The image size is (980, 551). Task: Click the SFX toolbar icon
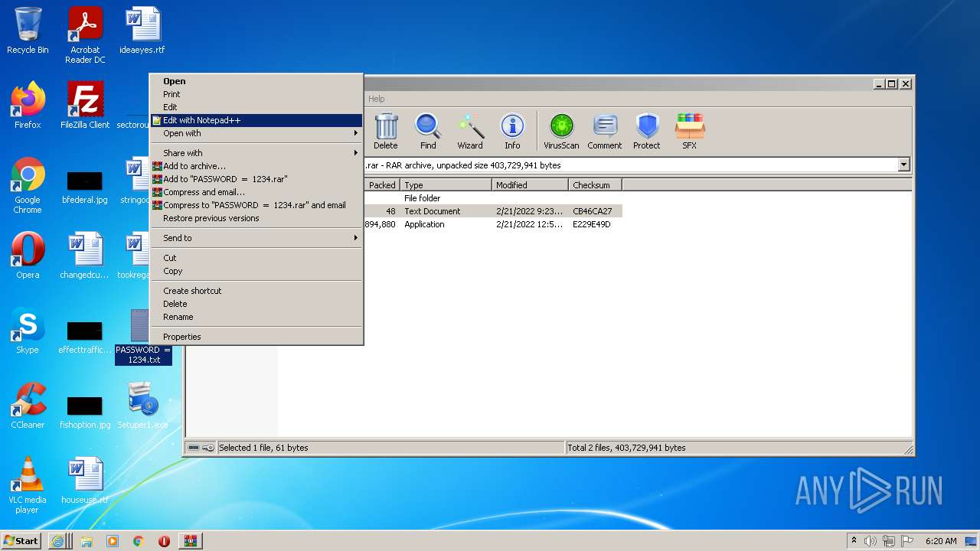pos(690,132)
